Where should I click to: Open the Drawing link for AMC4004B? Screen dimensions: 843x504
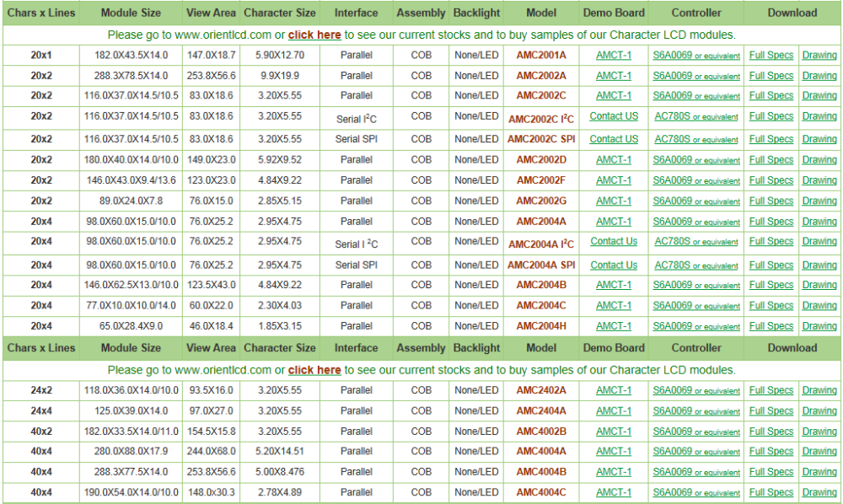coord(819,472)
